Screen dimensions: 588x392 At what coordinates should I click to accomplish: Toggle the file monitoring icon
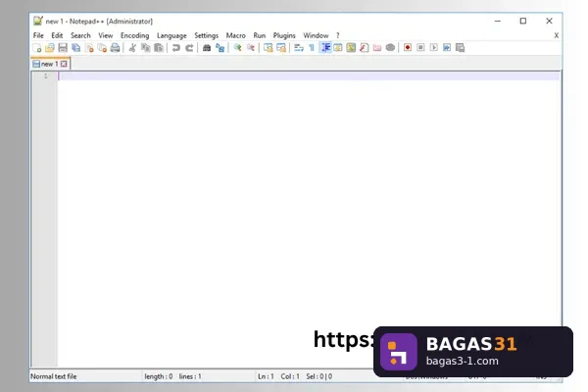[x=390, y=48]
